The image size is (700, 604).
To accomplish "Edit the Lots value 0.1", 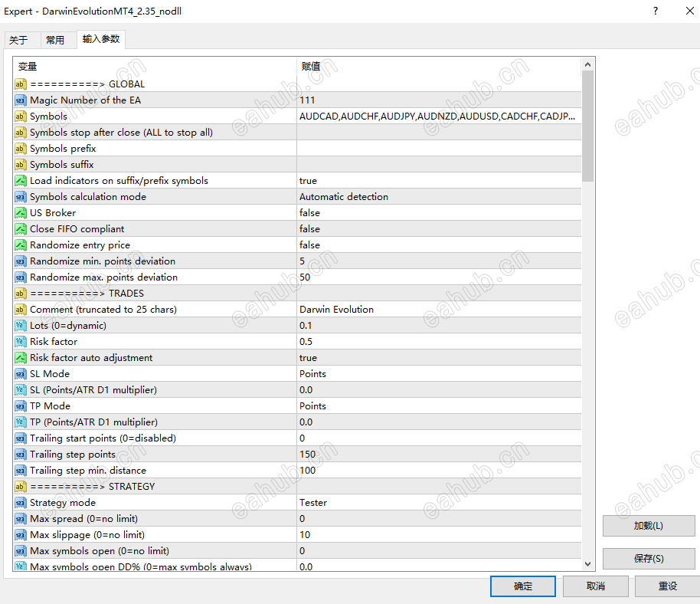I will (x=440, y=325).
